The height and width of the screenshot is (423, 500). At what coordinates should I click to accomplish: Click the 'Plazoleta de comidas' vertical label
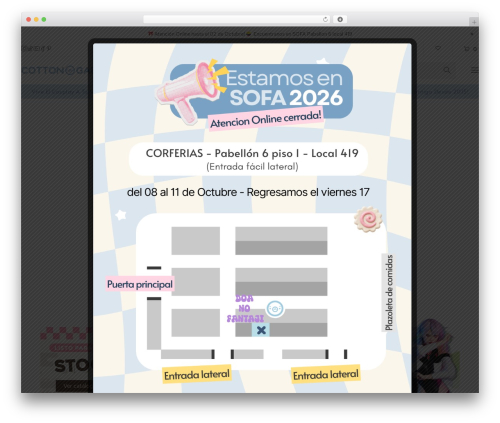pyautogui.click(x=389, y=293)
